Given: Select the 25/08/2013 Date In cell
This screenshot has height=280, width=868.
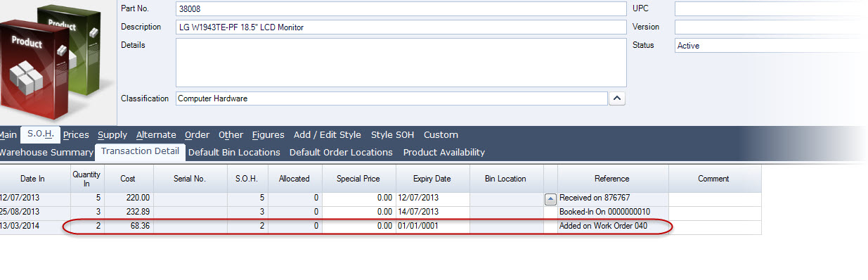Looking at the screenshot, I should 35,212.
